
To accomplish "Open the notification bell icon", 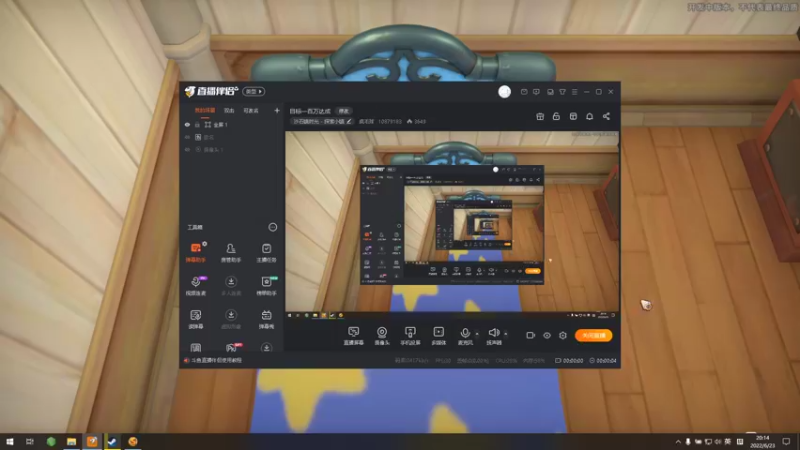I will (589, 116).
